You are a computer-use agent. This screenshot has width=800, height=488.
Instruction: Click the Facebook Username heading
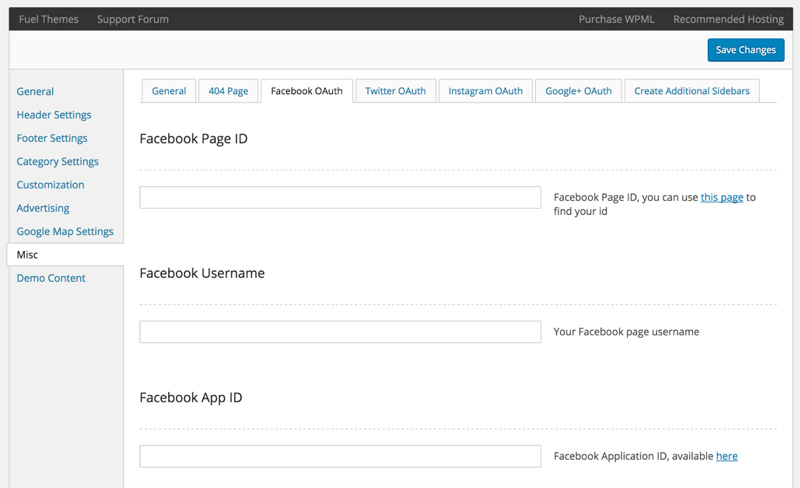pos(202,273)
